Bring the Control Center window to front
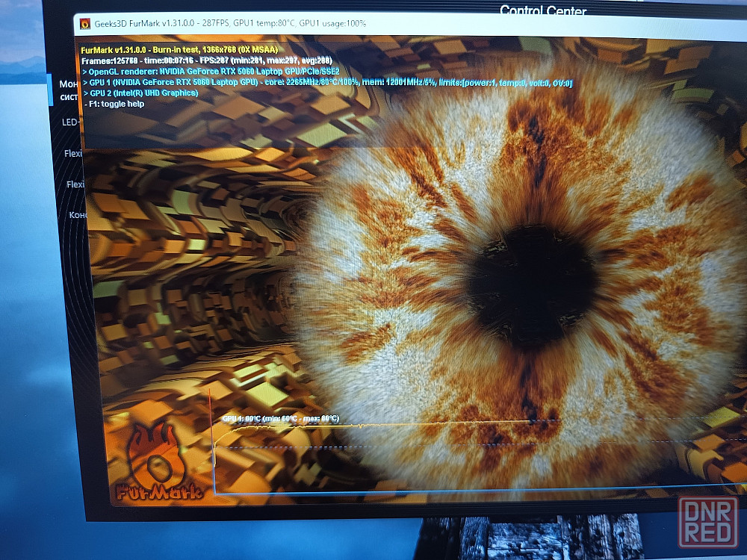This screenshot has width=747, height=560. (x=542, y=10)
